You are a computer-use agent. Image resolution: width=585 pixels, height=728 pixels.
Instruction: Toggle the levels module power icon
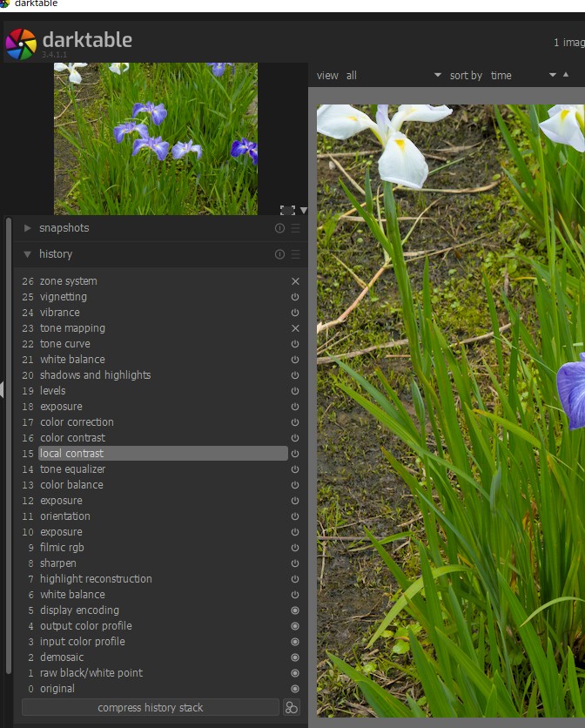[295, 391]
